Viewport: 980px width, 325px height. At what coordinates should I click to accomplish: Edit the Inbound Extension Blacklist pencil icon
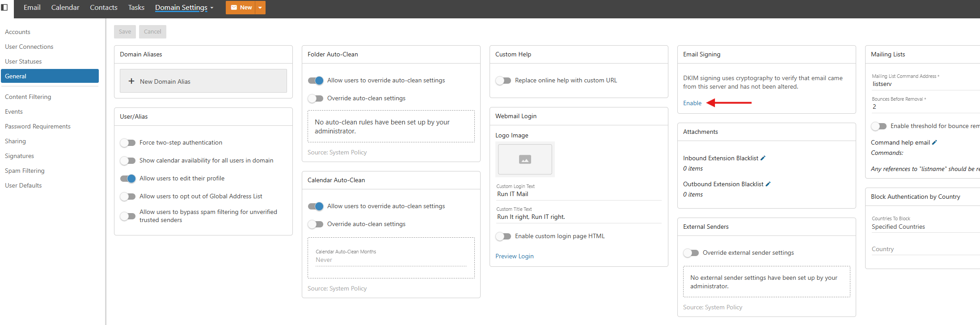click(763, 158)
